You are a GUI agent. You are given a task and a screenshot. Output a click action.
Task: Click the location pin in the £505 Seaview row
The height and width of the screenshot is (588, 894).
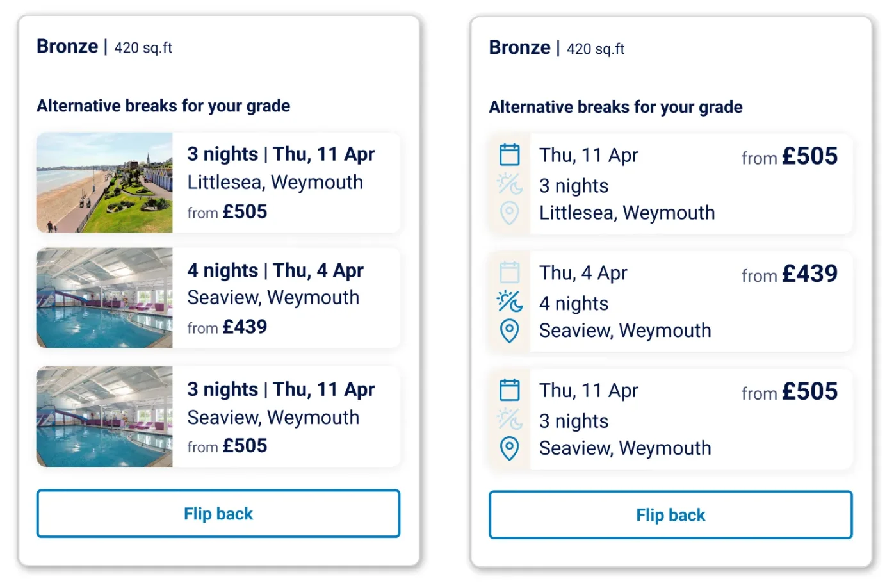[x=509, y=448]
